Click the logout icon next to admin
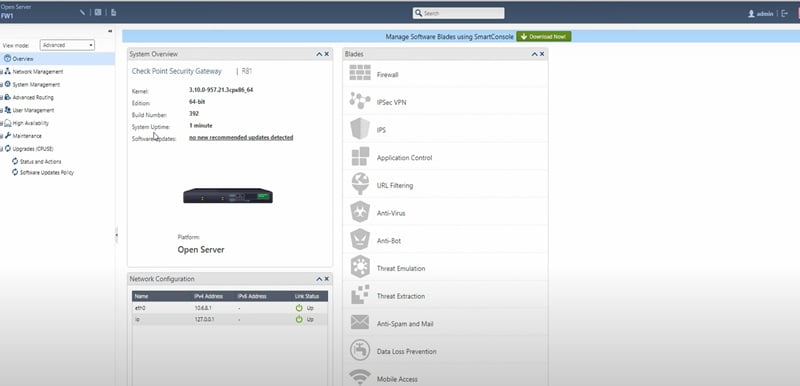Viewport: 800px width, 386px height. pos(785,14)
